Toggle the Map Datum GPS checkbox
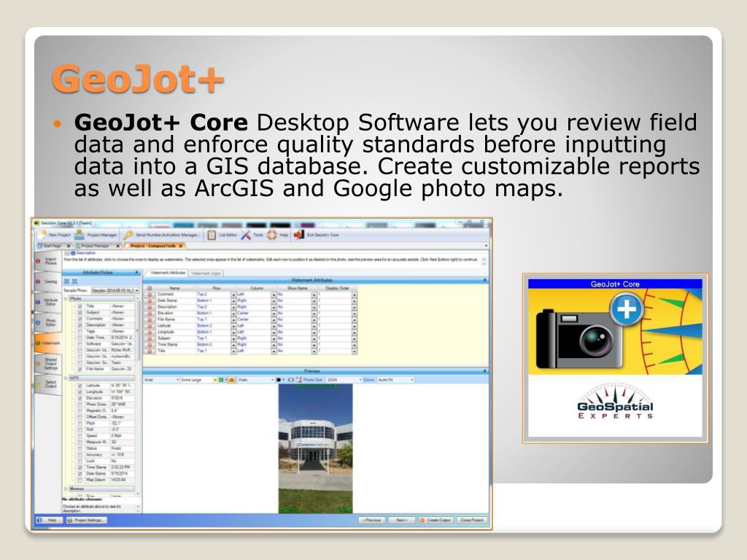The height and width of the screenshot is (560, 747). (80, 480)
